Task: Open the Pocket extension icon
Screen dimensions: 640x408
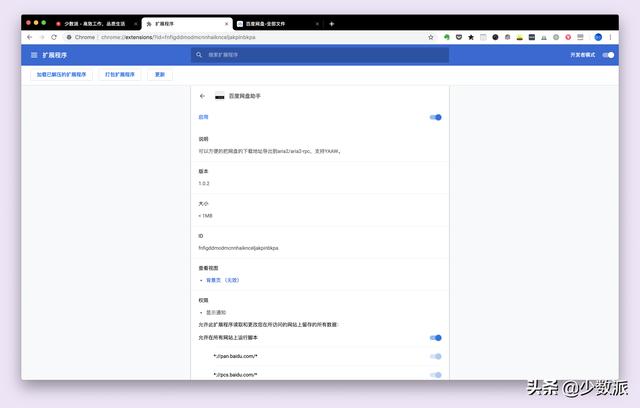Action: point(459,37)
